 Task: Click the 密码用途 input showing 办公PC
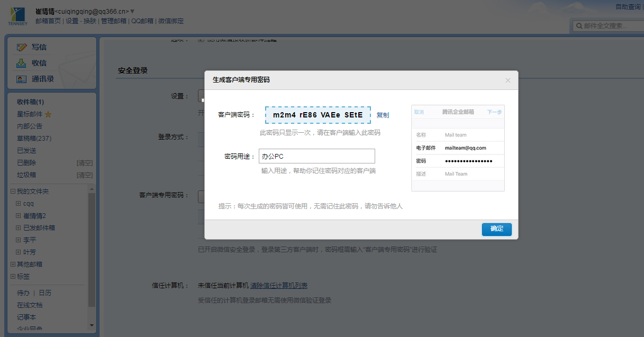coord(316,156)
